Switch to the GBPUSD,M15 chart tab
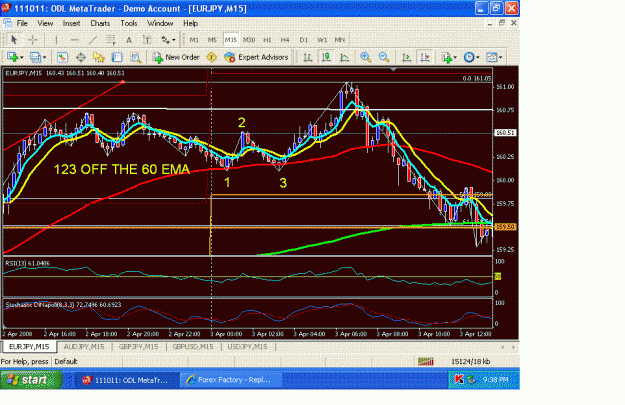Screen dimensions: 625x405 tap(193, 346)
